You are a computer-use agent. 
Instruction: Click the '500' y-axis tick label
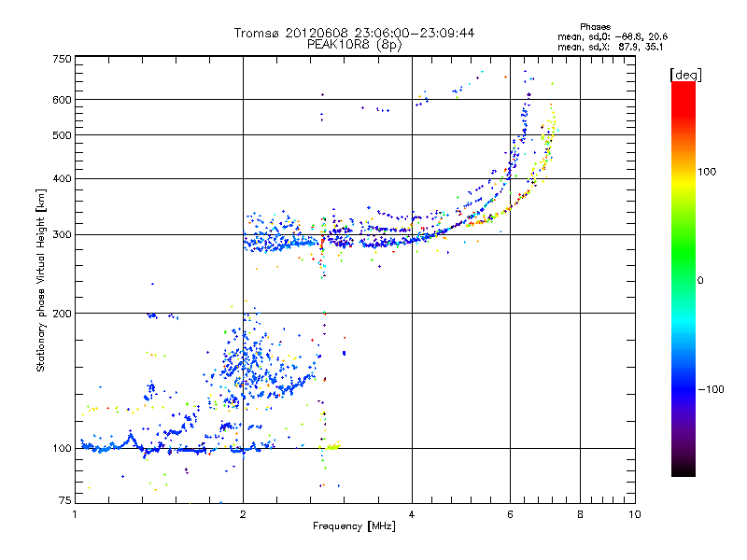click(62, 135)
